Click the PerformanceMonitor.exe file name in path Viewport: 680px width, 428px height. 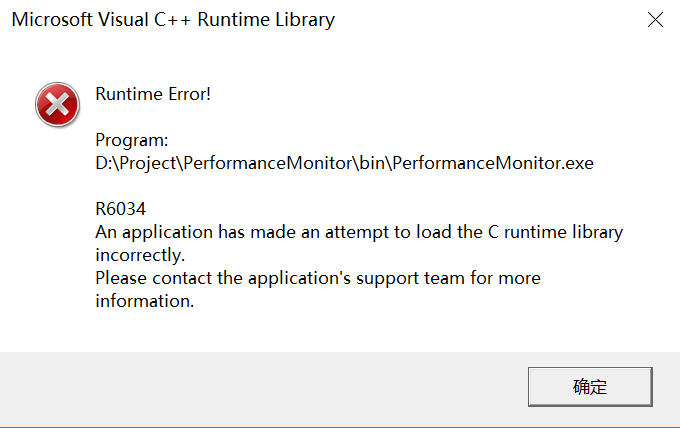click(x=493, y=163)
